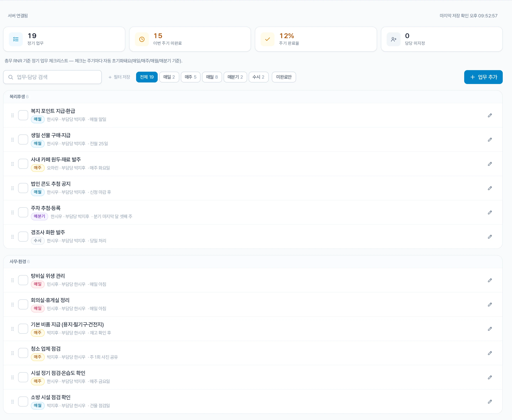Open editor for 시설 정기 점검·온습도 확인
Screen dimensions: 512x420
tap(490, 377)
